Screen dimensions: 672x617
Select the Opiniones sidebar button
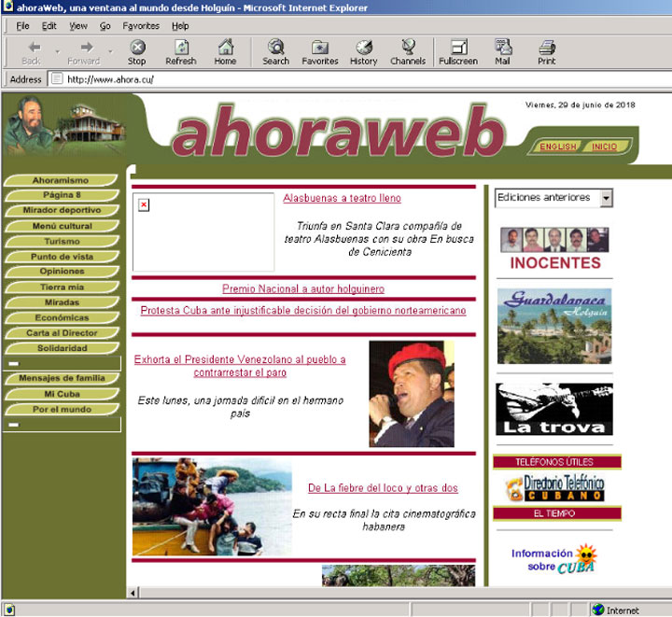[62, 272]
